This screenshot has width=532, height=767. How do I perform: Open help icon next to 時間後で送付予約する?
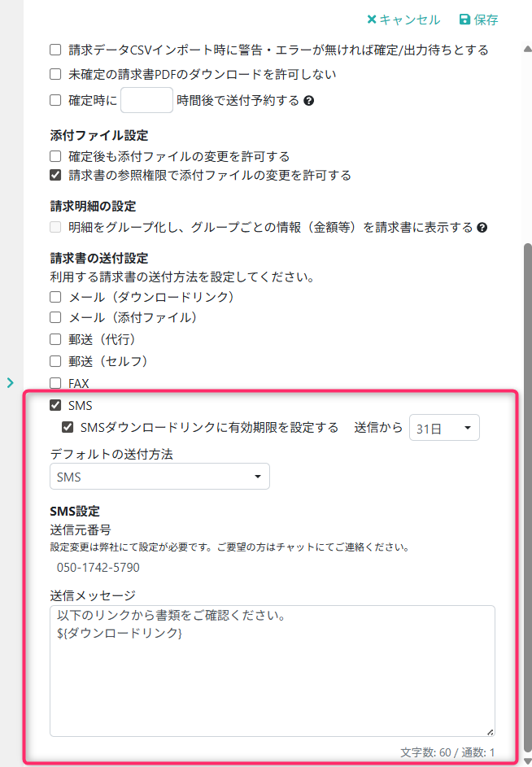[308, 101]
